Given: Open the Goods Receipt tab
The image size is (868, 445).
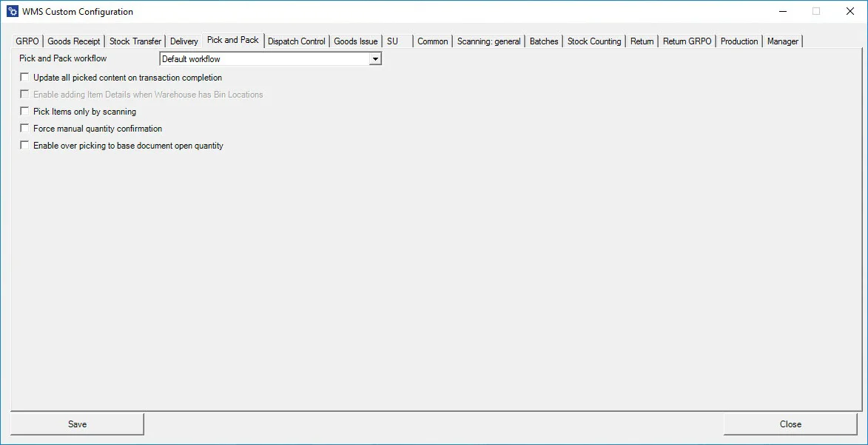Looking at the screenshot, I should [73, 41].
